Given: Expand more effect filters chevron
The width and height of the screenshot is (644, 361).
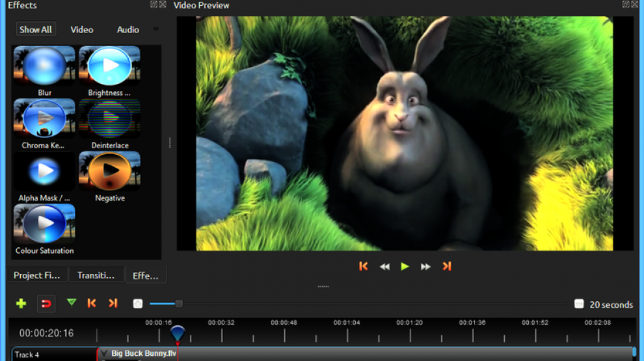Looking at the screenshot, I should coord(155,29).
